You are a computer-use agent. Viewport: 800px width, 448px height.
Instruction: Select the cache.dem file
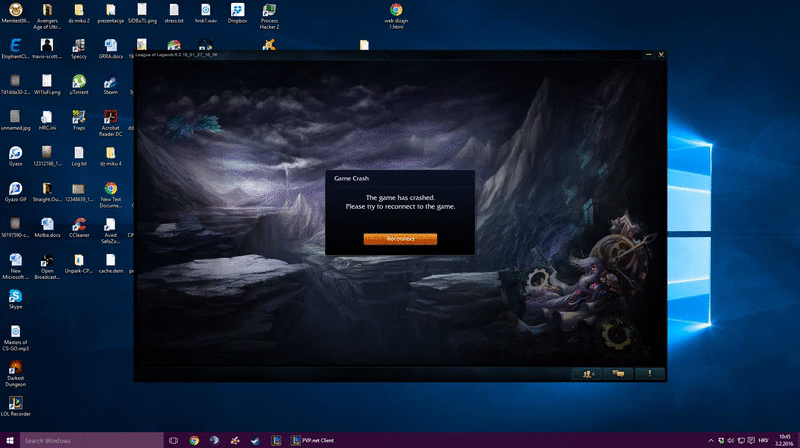111,263
